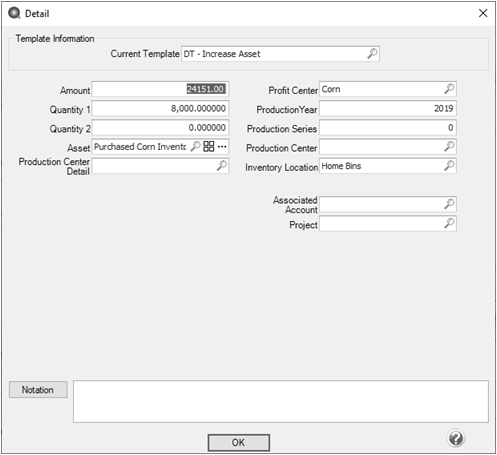Open Asset grid view icon
497x455 pixels.
(209, 146)
